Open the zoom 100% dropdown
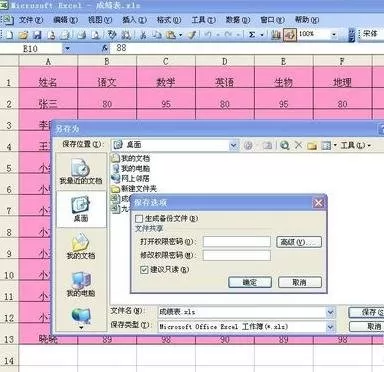This screenshot has height=372, width=384. (x=334, y=34)
